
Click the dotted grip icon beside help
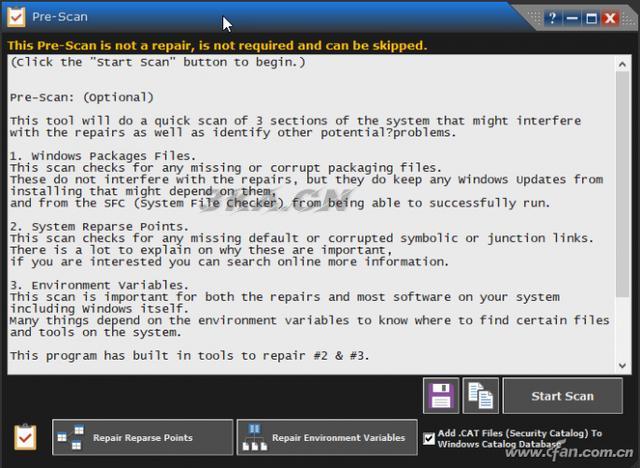(x=534, y=17)
